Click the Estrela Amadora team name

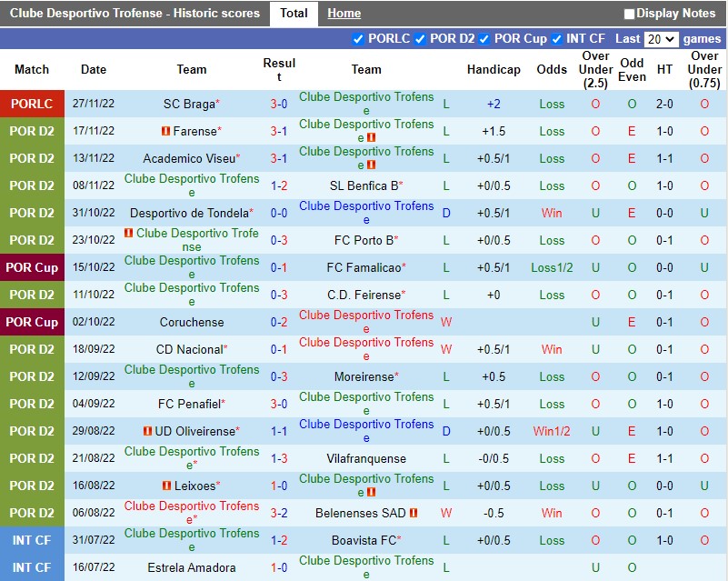pos(192,567)
